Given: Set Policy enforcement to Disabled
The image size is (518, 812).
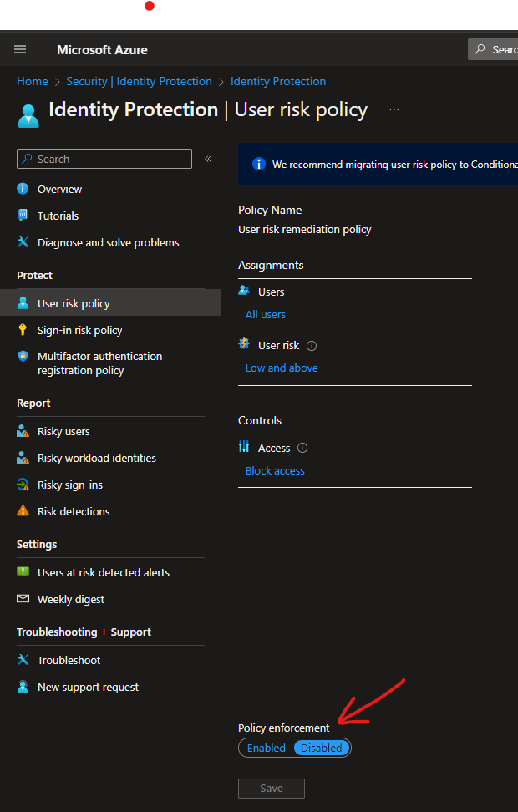Looking at the screenshot, I should click(x=321, y=748).
